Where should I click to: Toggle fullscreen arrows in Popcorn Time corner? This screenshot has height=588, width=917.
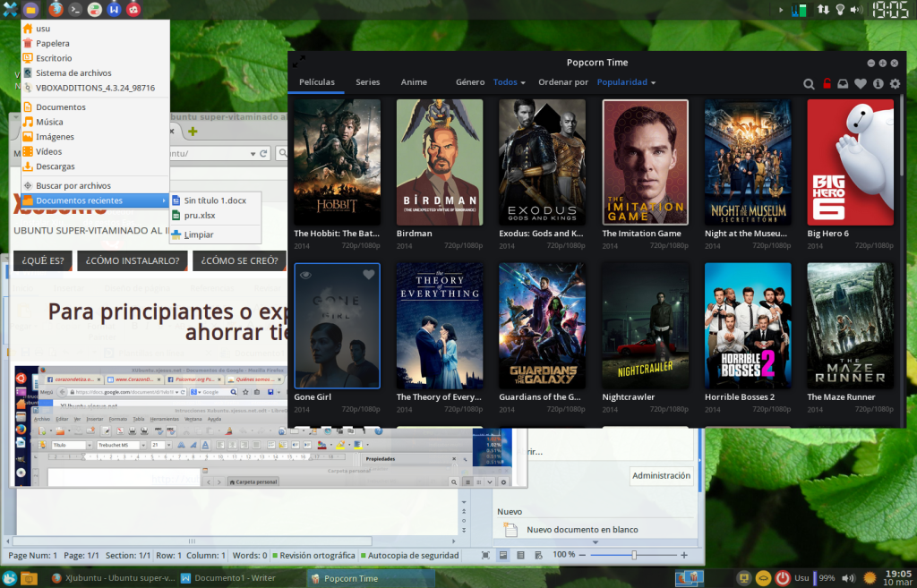click(299, 61)
